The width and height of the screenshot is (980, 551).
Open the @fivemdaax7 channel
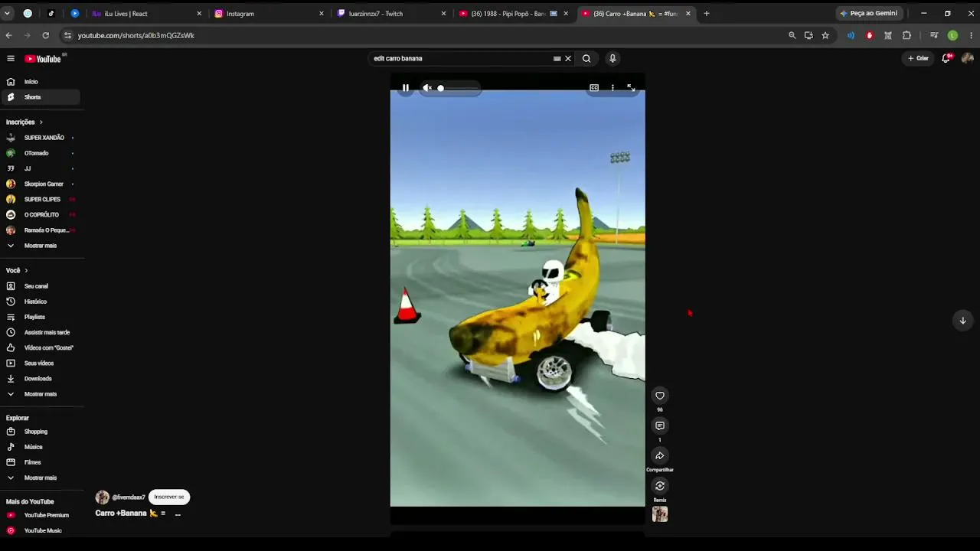coord(129,497)
